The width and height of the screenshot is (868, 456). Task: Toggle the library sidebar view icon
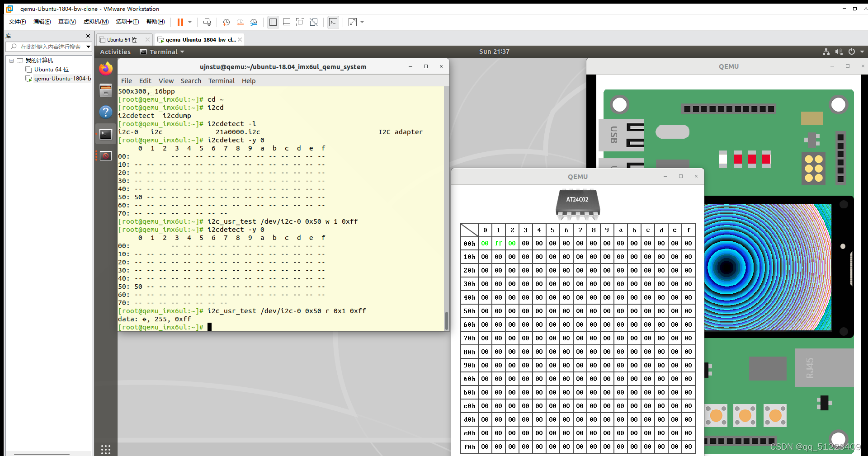pyautogui.click(x=273, y=22)
